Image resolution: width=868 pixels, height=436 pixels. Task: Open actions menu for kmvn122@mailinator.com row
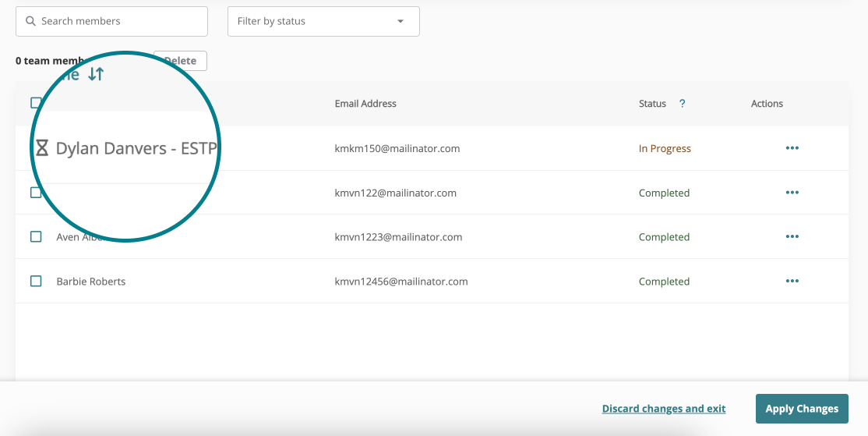[x=792, y=192]
